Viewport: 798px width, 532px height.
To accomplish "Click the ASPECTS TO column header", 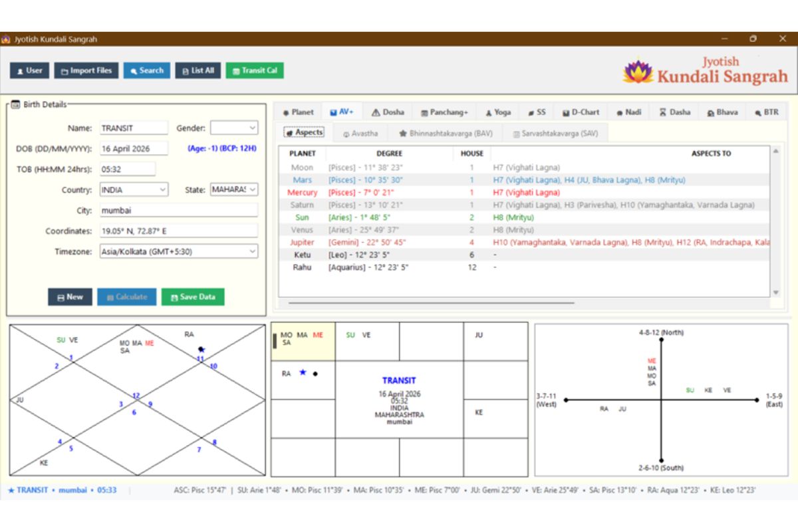I will pos(710,154).
